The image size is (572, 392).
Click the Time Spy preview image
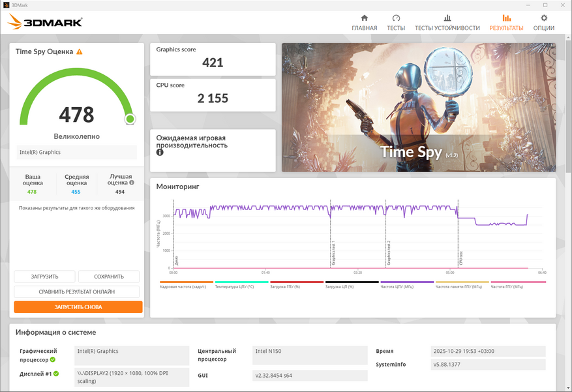419,108
